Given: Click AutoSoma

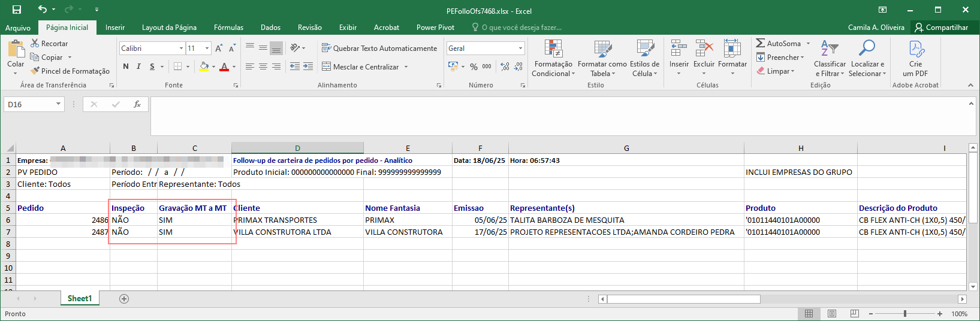Looking at the screenshot, I should pyautogui.click(x=779, y=44).
